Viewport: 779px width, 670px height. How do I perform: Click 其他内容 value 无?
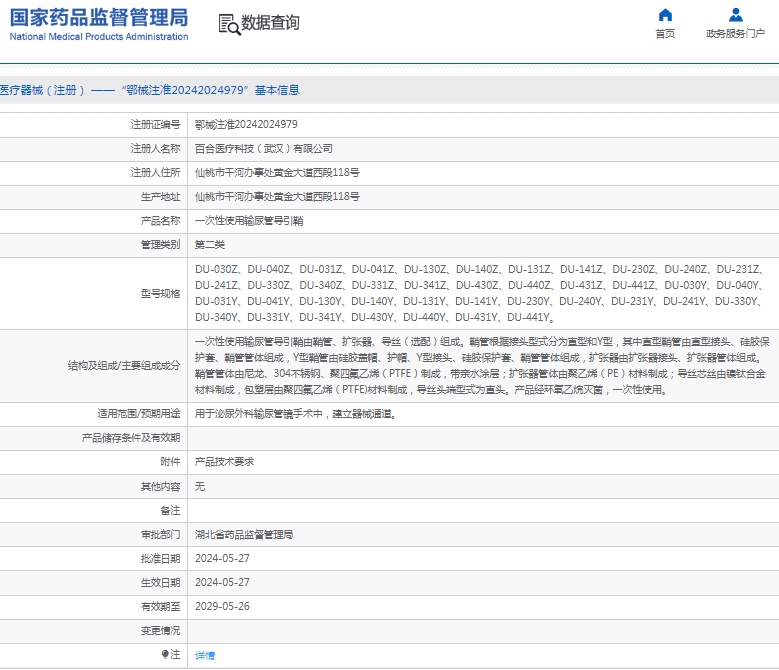tap(200, 486)
